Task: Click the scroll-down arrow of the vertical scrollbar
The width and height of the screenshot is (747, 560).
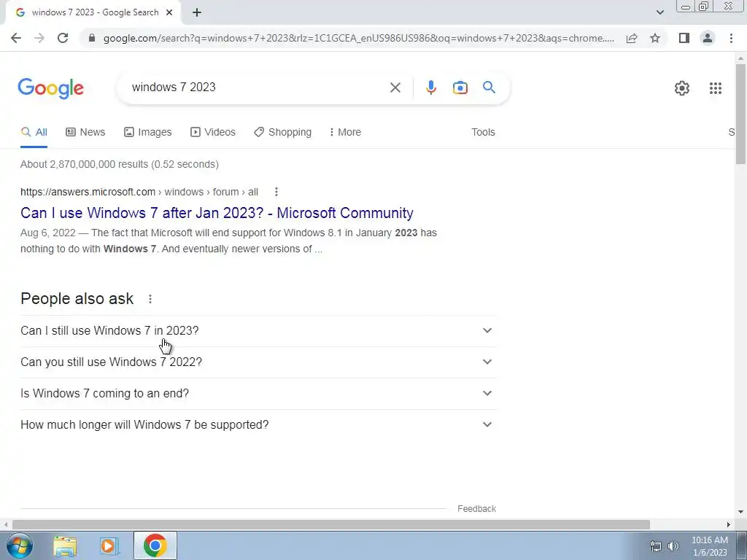Action: click(x=740, y=512)
